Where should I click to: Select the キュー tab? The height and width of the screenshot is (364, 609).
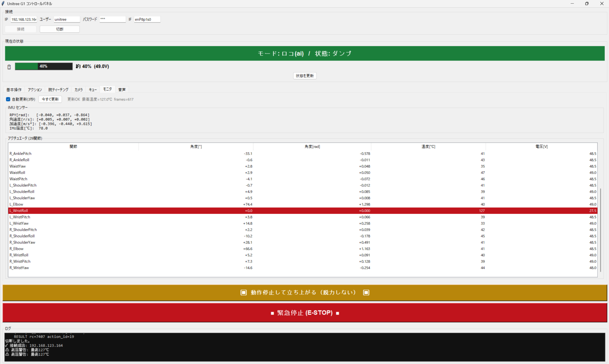[x=93, y=90]
